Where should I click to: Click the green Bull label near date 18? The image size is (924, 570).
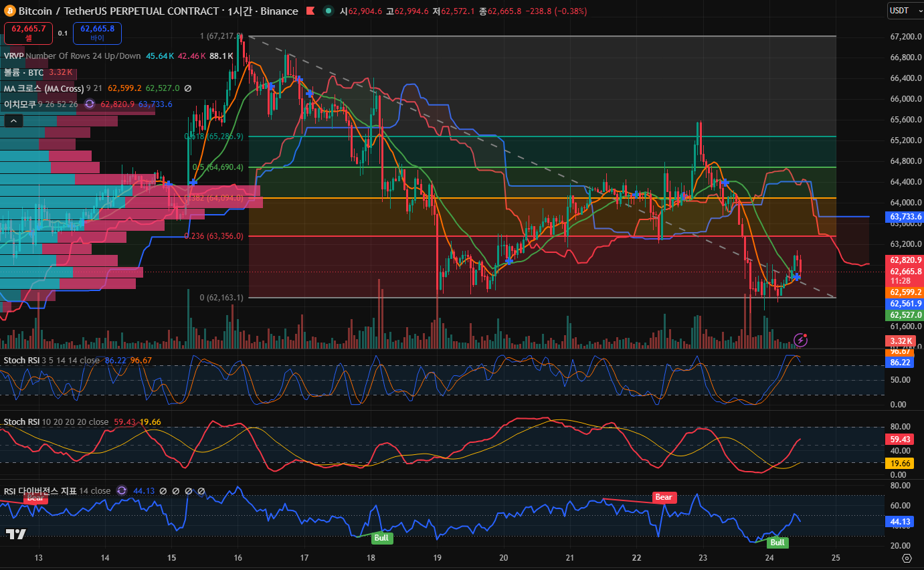pos(381,537)
